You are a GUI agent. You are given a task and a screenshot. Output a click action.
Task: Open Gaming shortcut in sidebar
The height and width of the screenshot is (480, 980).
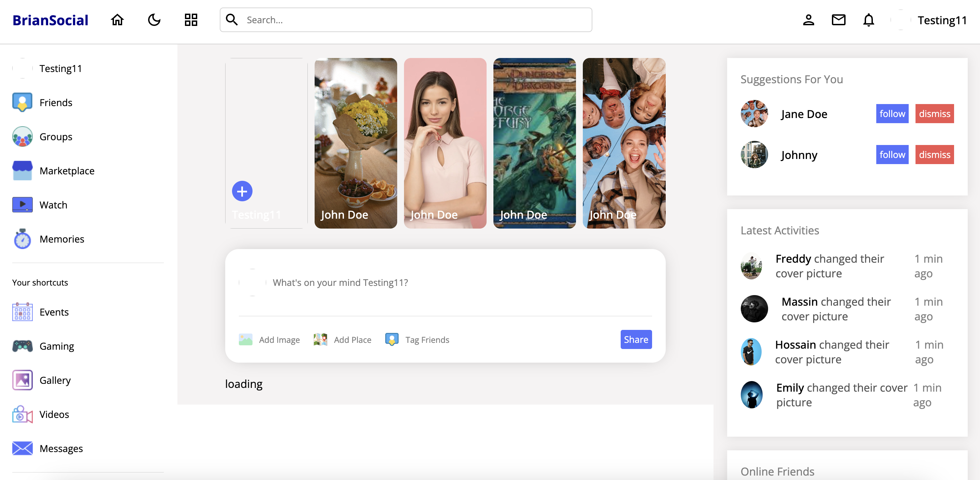coord(57,346)
